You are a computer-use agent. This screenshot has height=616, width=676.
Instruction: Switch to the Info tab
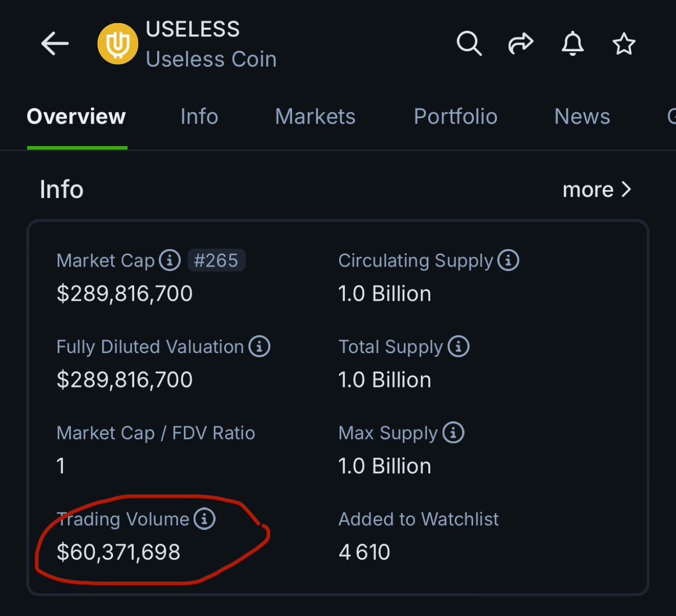tap(199, 117)
